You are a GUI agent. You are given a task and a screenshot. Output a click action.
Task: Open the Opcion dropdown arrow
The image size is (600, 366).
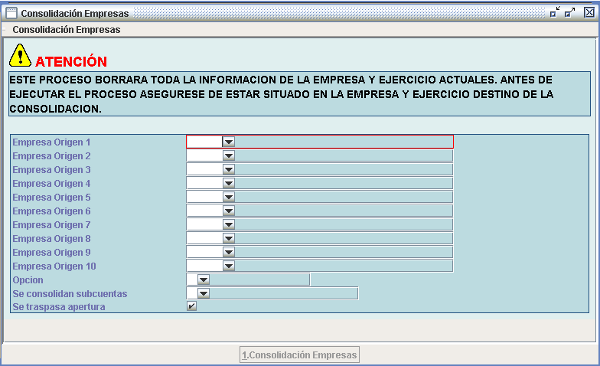click(x=203, y=280)
